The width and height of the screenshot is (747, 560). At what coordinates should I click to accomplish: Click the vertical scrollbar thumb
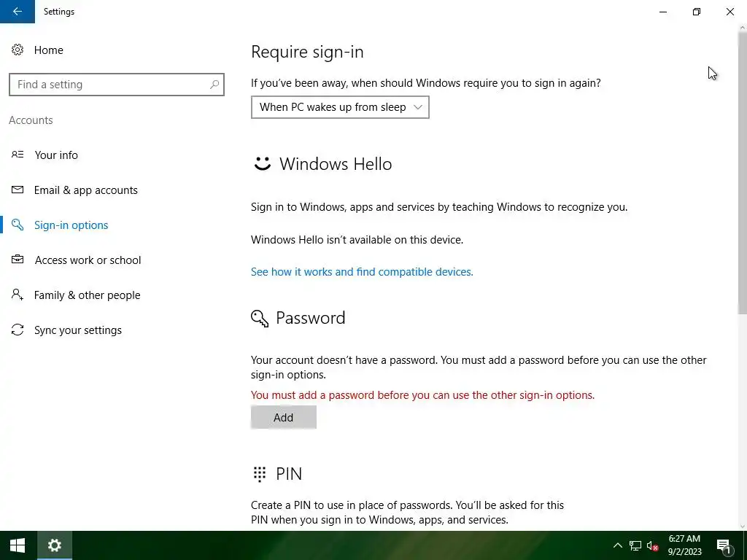coord(742,172)
